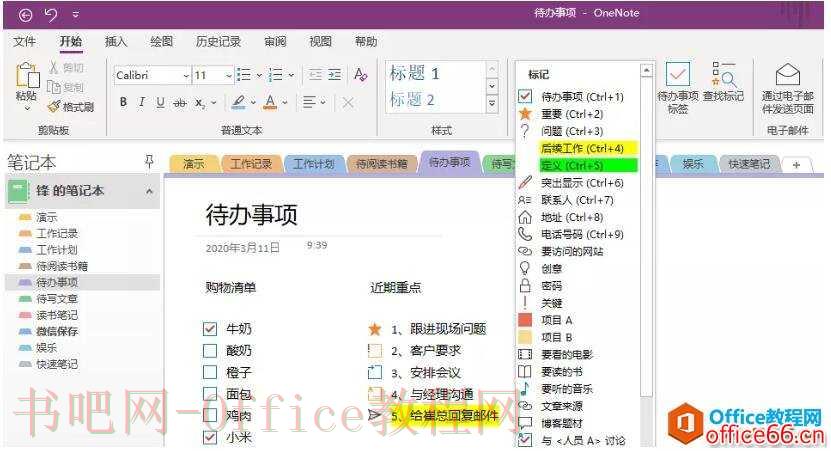Image resolution: width=831 pixels, height=451 pixels.
Task: Open 读书笔记 section in notebook list
Action: click(57, 315)
